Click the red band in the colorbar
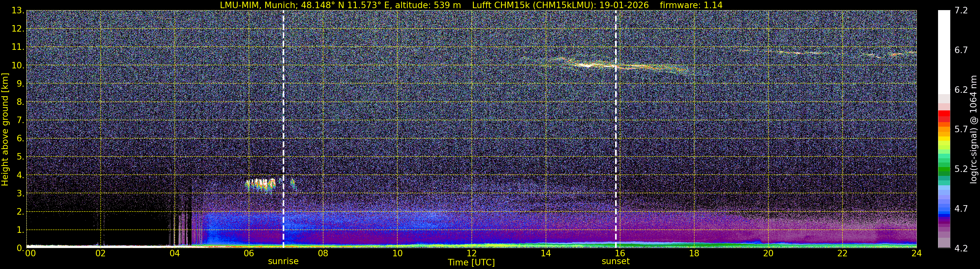The image size is (980, 269). coord(944,116)
